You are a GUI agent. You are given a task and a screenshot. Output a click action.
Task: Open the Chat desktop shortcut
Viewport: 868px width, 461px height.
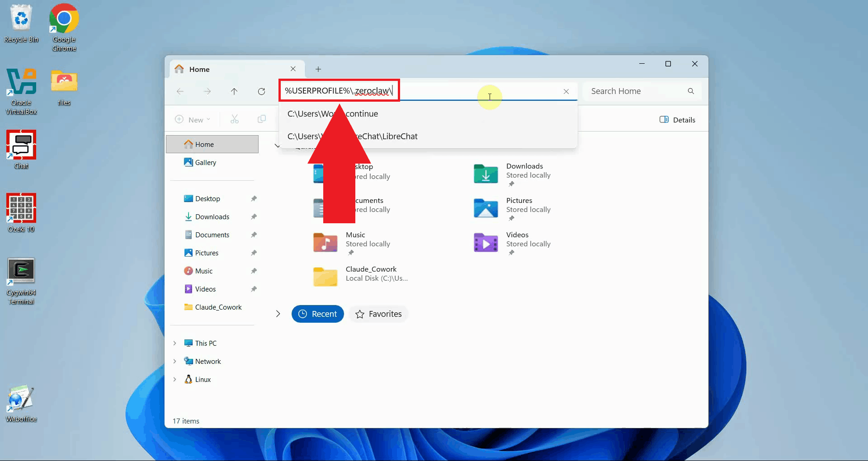pyautogui.click(x=21, y=149)
